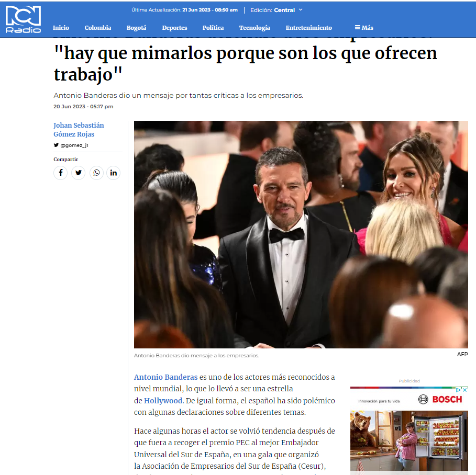Share article on WhatsApp
The width and height of the screenshot is (476, 475).
96,173
